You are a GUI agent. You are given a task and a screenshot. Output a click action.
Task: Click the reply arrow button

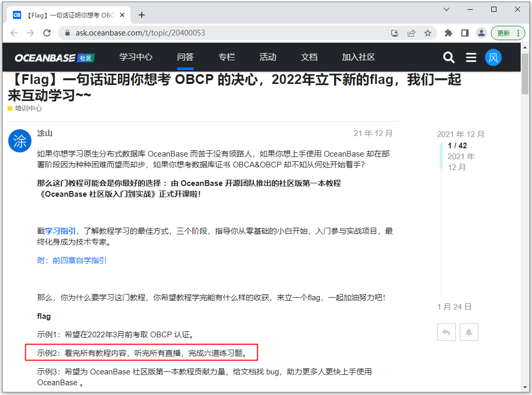point(446,332)
